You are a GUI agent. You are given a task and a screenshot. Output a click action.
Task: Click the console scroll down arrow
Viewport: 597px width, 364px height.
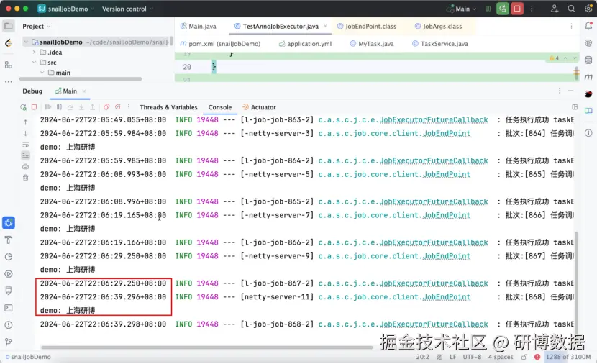(x=25, y=133)
